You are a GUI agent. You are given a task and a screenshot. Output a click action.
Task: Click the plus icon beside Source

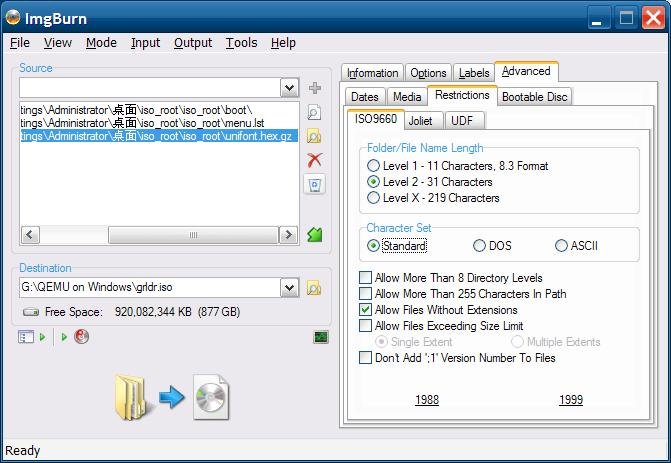(x=315, y=88)
